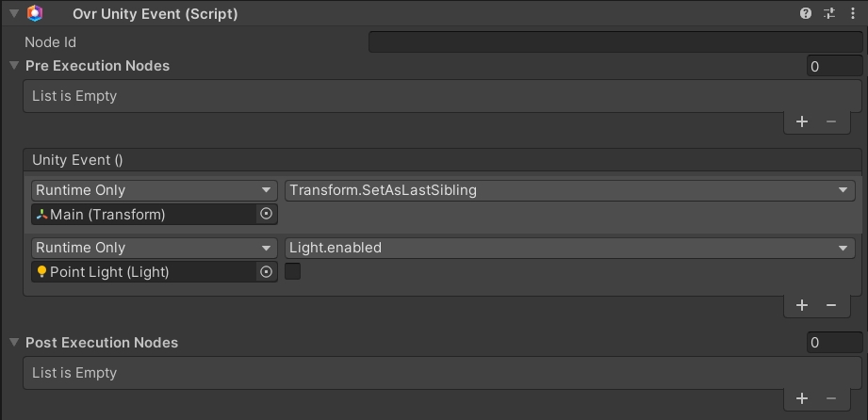Toggle the Light.enabled boolean checkbox
The width and height of the screenshot is (868, 420).
pyautogui.click(x=293, y=272)
